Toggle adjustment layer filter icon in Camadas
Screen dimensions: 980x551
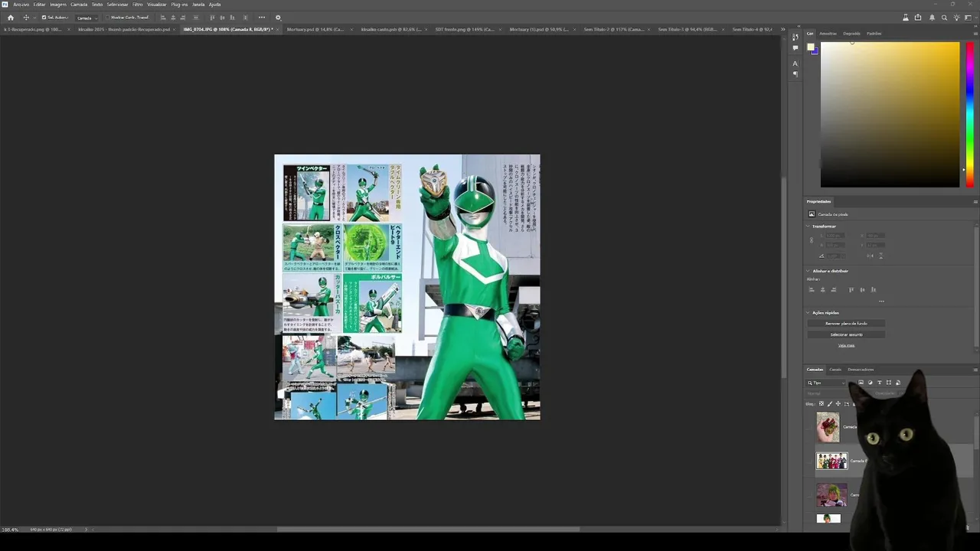pyautogui.click(x=870, y=383)
